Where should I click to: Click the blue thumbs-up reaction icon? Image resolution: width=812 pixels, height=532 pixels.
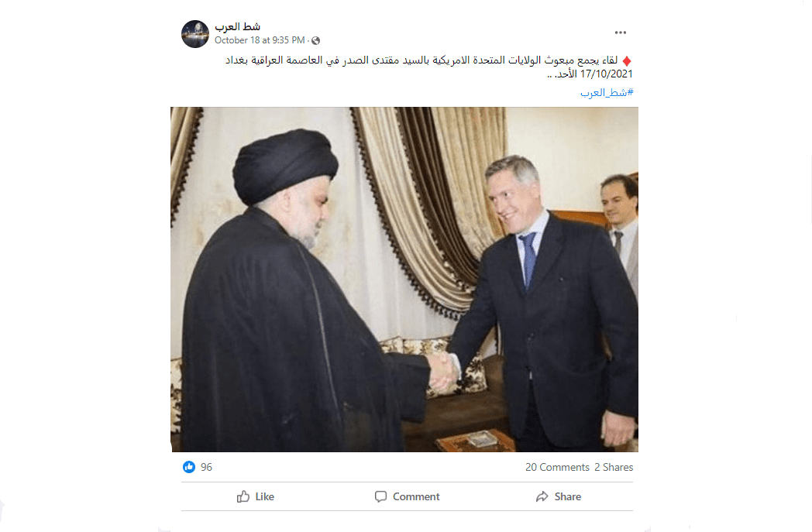[189, 467]
